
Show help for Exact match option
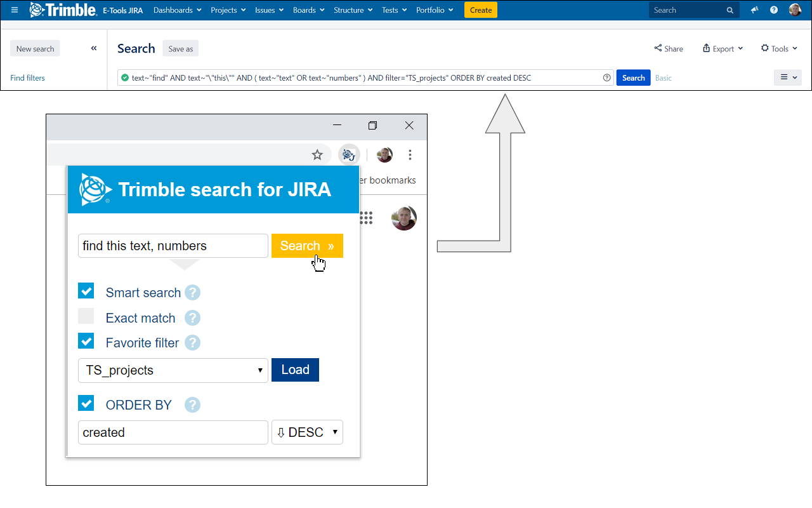(x=192, y=318)
